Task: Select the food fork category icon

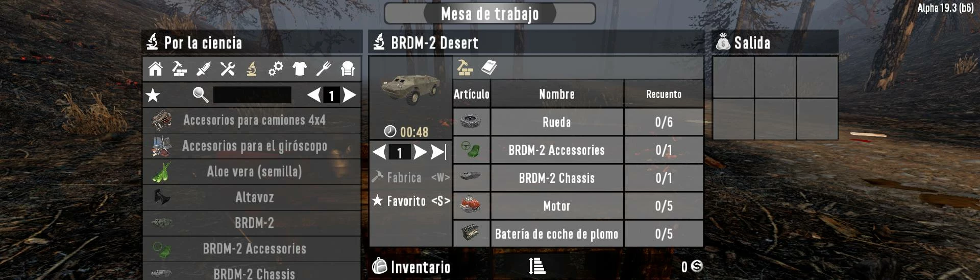Action: (324, 68)
